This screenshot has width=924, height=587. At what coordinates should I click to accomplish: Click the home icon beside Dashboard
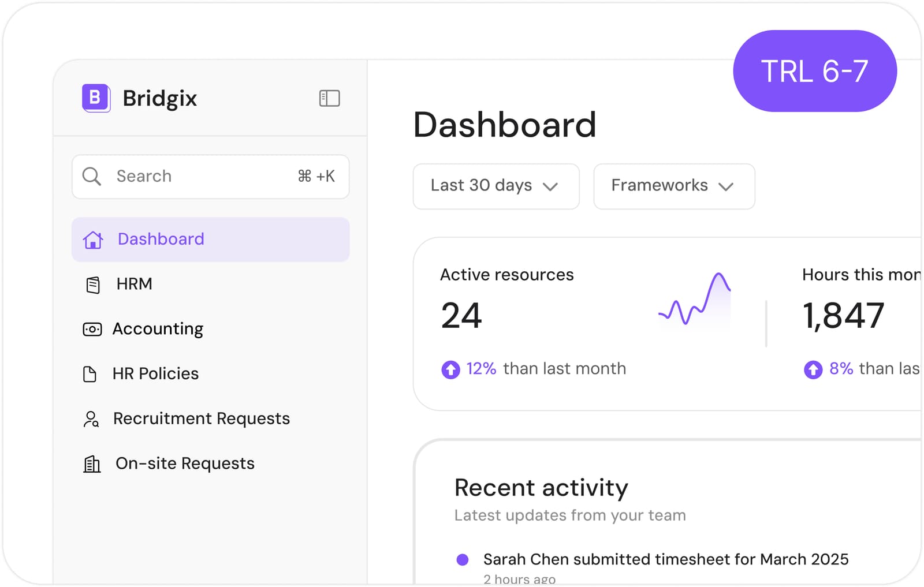click(x=93, y=239)
